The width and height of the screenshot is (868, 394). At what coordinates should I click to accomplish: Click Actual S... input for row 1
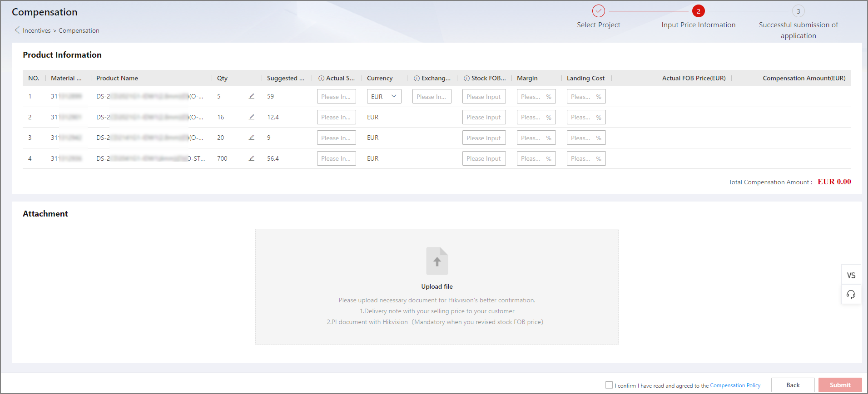pos(337,96)
